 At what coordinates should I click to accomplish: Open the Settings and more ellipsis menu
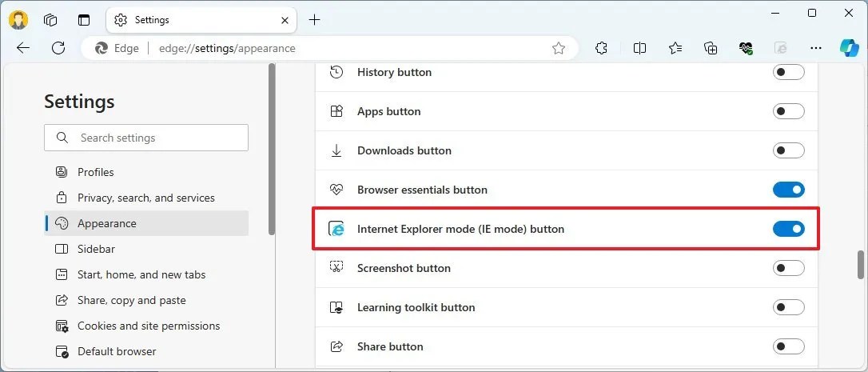point(816,48)
